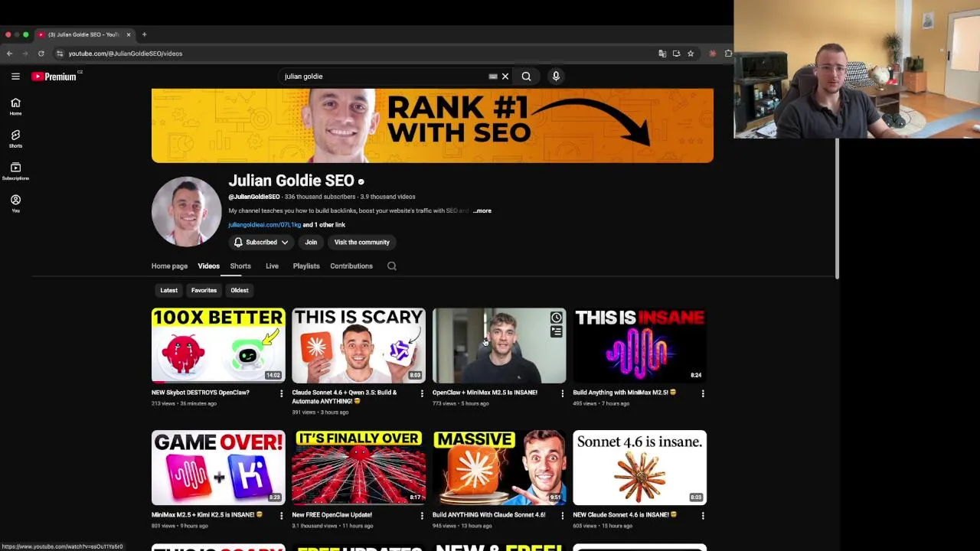Viewport: 980px width, 551px height.
Task: Open video title NEW Skybot DESTROYS OpenClaw?
Action: pos(200,393)
